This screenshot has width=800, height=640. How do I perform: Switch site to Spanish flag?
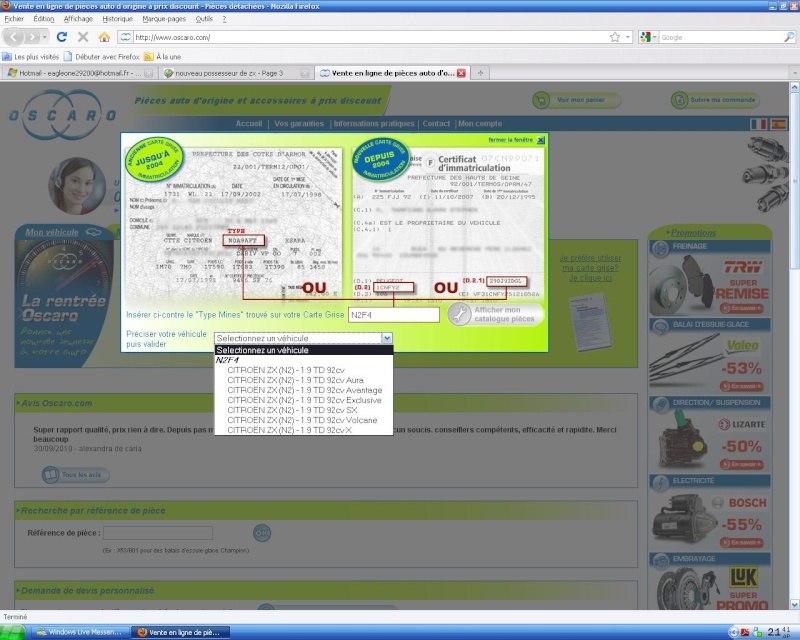(x=779, y=124)
